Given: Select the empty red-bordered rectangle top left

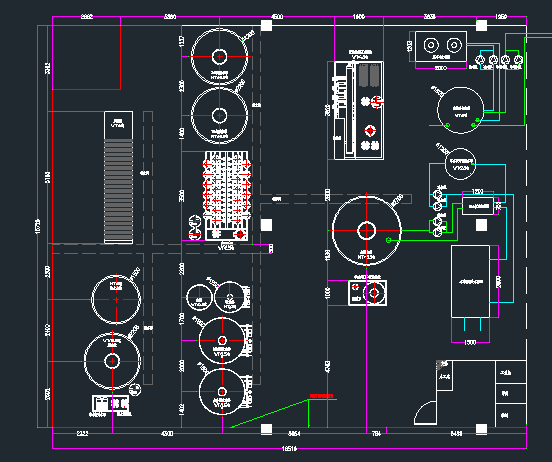Looking at the screenshot, I should [87, 57].
